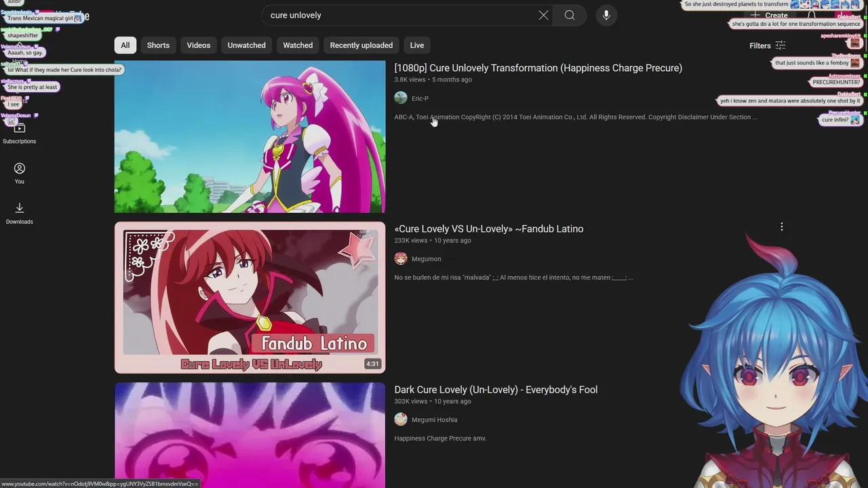Open Subscriptions in the sidebar
This screenshot has height=488, width=868.
tap(19, 134)
